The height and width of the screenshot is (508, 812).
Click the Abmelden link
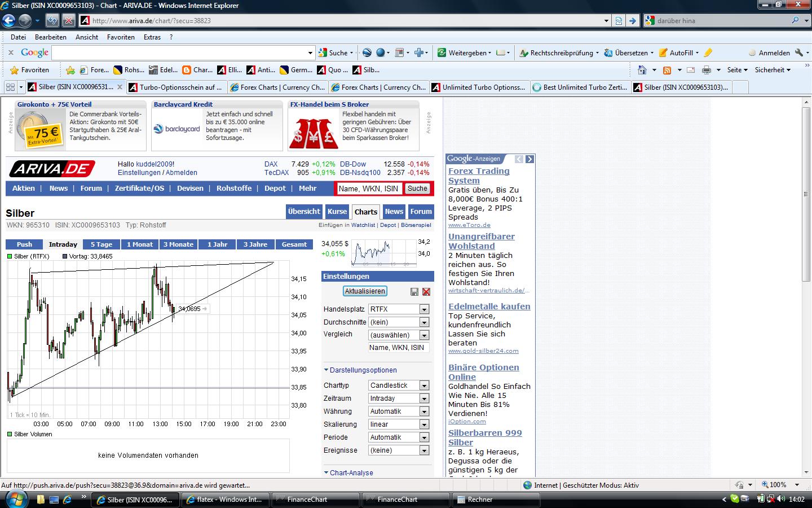[182, 173]
